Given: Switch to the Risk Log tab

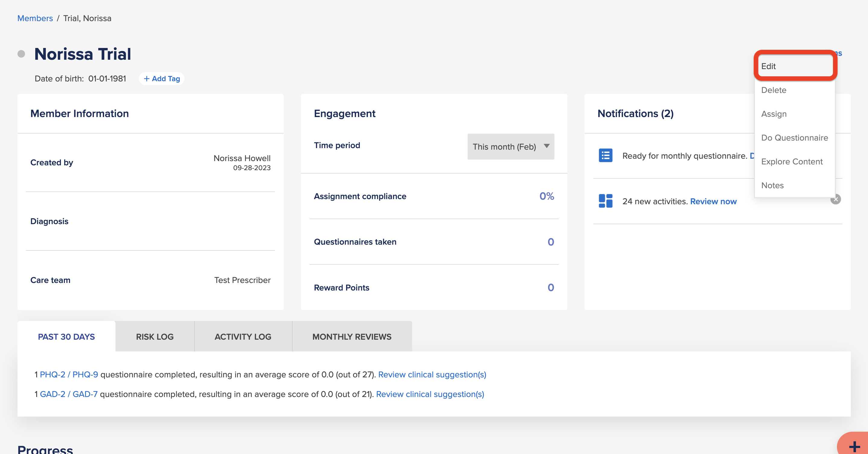Looking at the screenshot, I should pyautogui.click(x=155, y=336).
